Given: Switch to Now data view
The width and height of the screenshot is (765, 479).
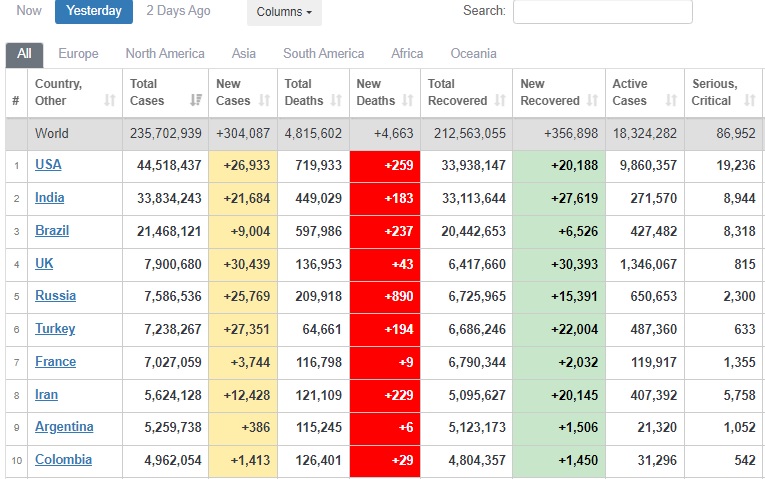Looking at the screenshot, I should pos(29,10).
